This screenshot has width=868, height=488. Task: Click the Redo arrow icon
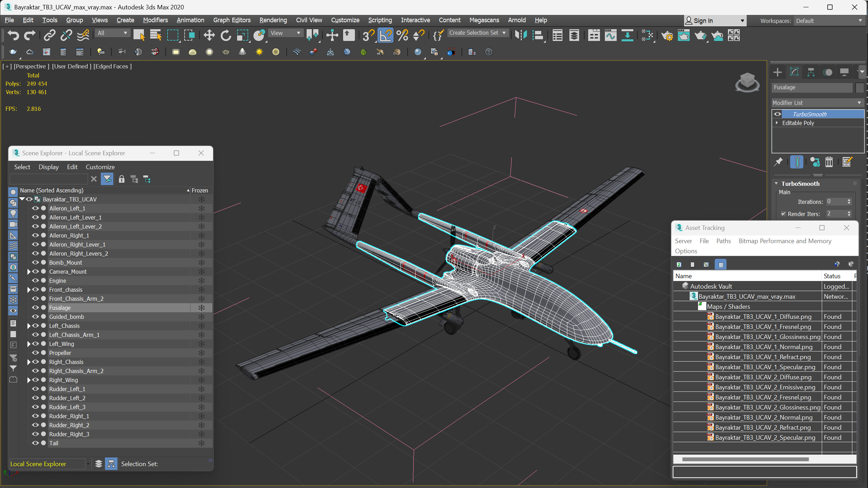click(30, 35)
